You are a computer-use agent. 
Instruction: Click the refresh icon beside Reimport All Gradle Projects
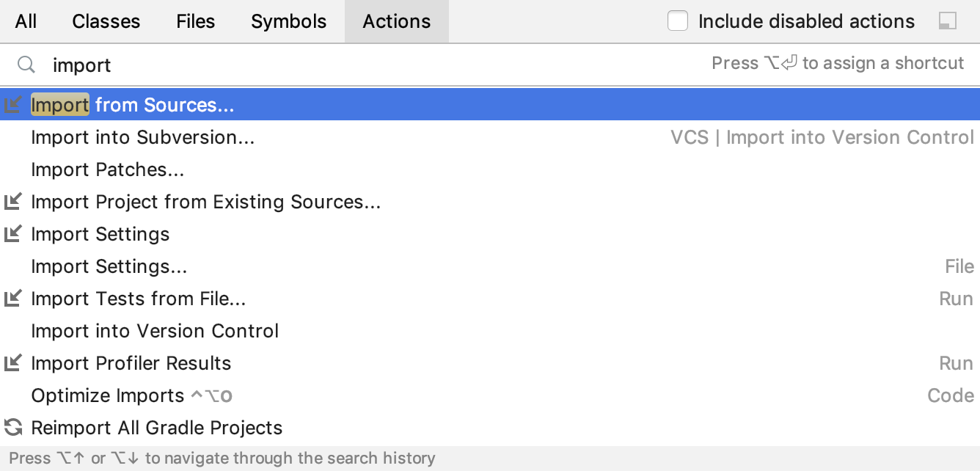pos(13,428)
